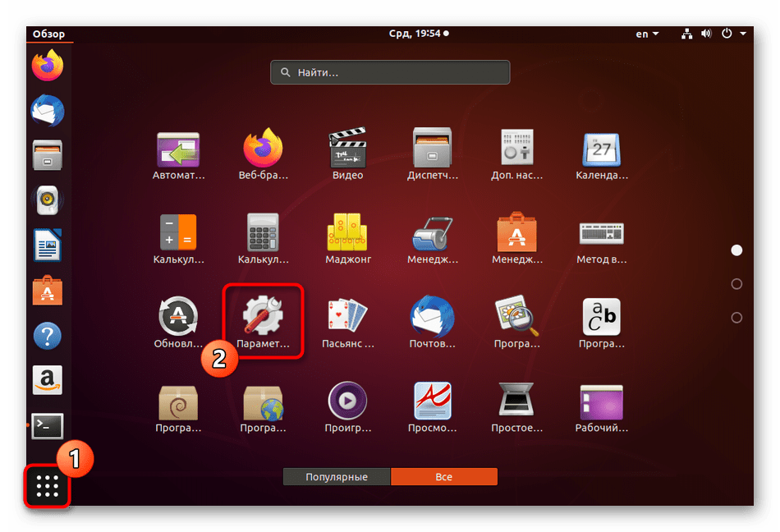The image size is (780, 532).
Task: Open Amazon from the dock
Action: (48, 380)
